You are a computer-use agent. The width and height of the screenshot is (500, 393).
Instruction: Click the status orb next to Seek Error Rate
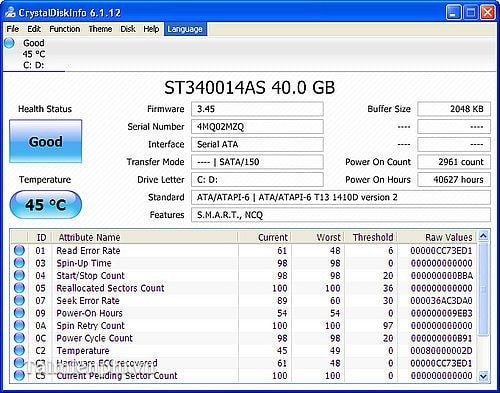click(19, 300)
